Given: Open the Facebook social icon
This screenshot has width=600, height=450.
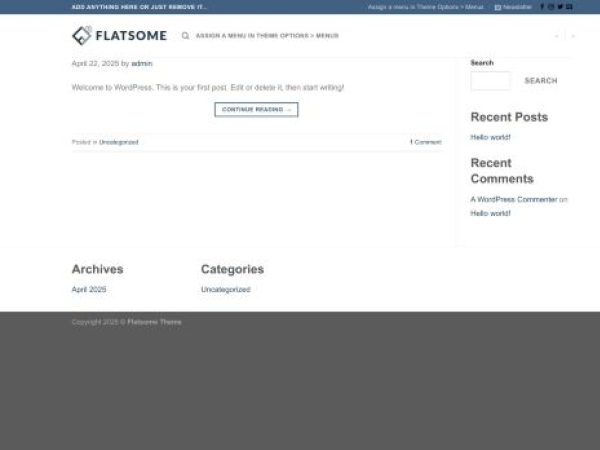Looking at the screenshot, I should click(x=542, y=7).
